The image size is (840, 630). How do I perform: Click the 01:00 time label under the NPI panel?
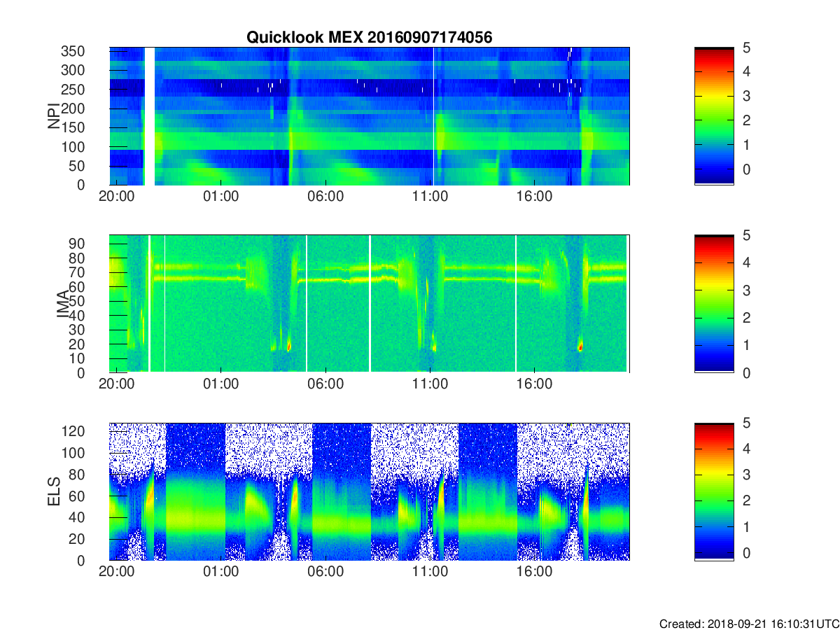(221, 197)
